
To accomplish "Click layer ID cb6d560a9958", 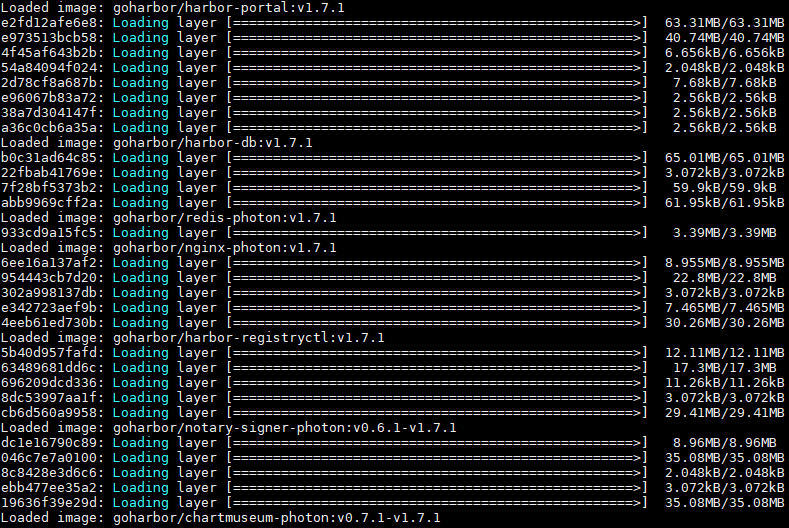I will pos(49,413).
